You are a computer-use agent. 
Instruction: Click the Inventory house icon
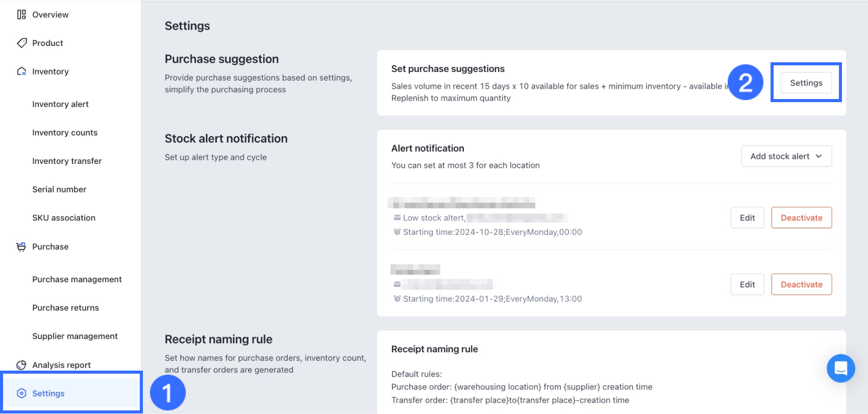coord(21,71)
